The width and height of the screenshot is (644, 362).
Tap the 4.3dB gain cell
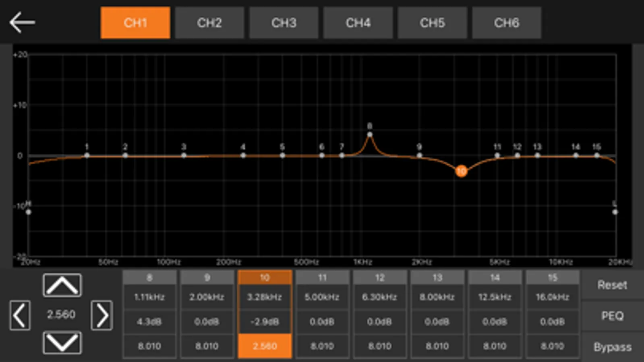(149, 322)
